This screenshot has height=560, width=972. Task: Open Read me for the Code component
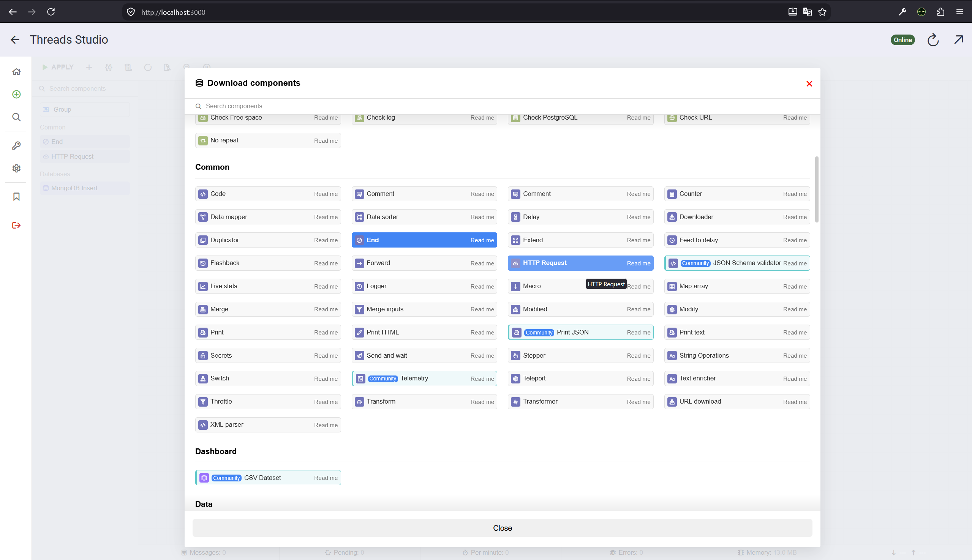click(326, 194)
